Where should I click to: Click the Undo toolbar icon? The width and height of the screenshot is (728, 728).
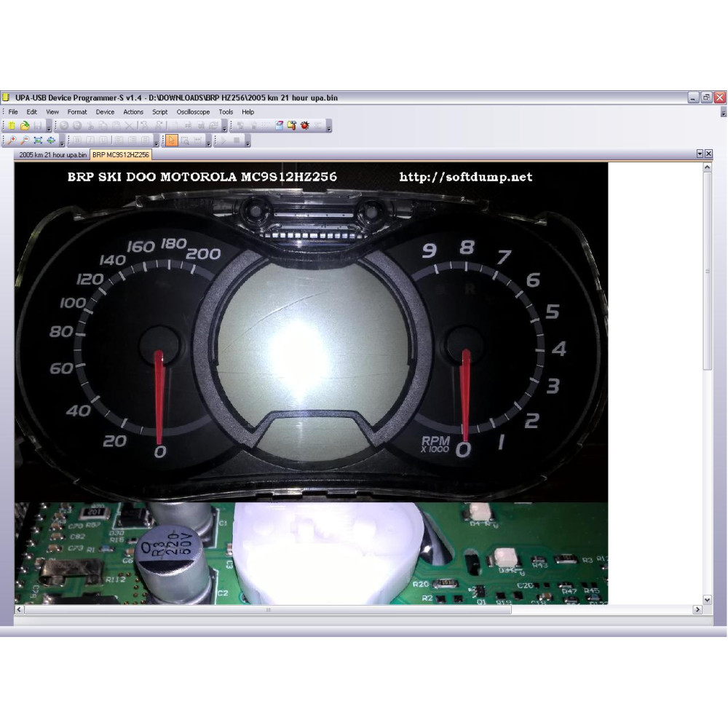pos(64,125)
